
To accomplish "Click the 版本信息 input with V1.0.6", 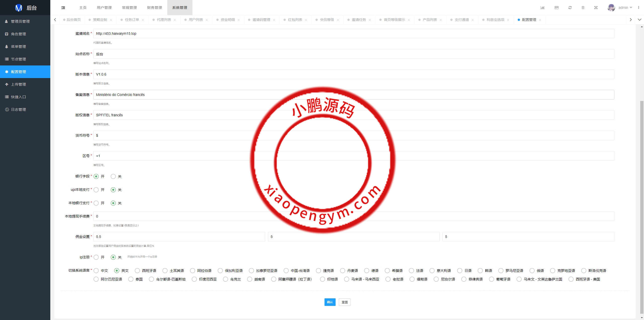I will (354, 74).
